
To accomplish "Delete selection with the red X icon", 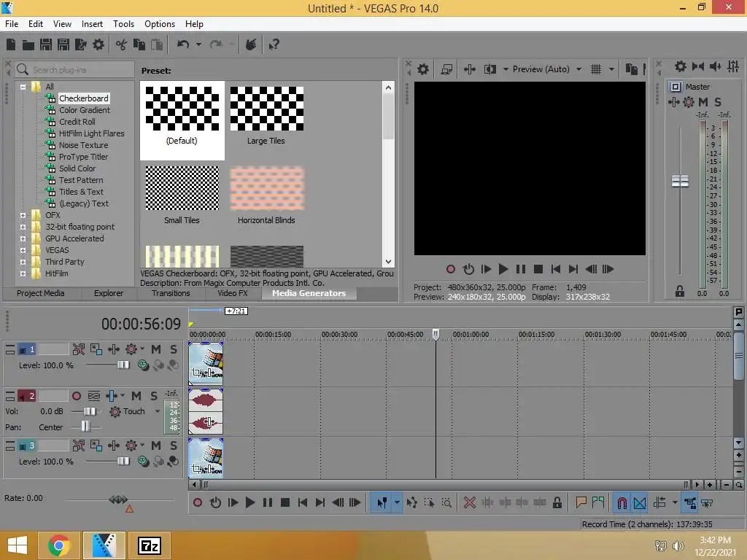I will click(470, 502).
